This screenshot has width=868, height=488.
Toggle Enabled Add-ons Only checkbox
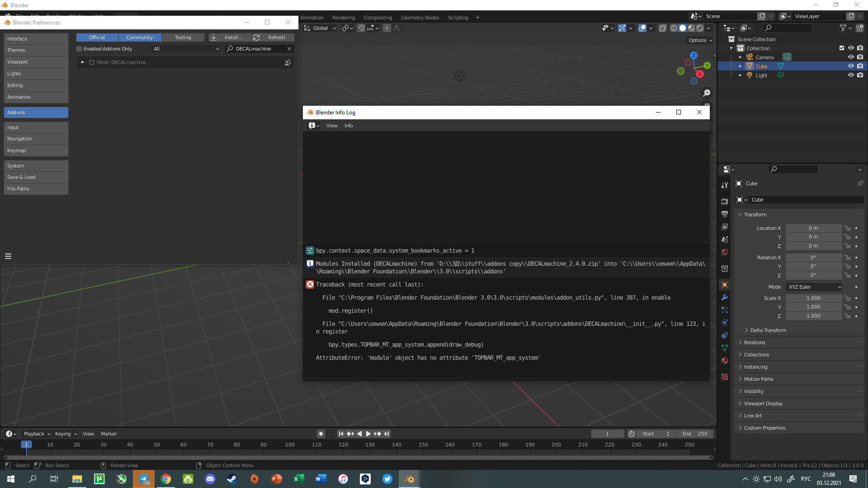[x=79, y=49]
